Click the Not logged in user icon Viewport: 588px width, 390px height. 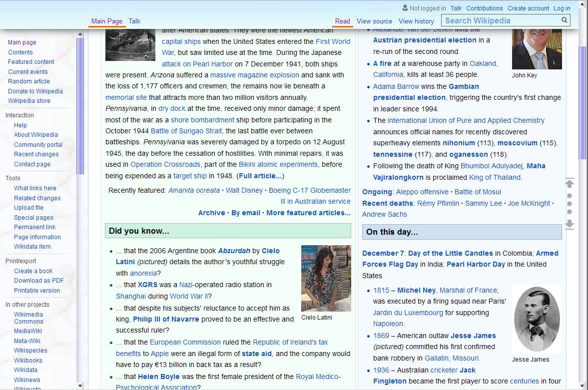click(x=405, y=8)
